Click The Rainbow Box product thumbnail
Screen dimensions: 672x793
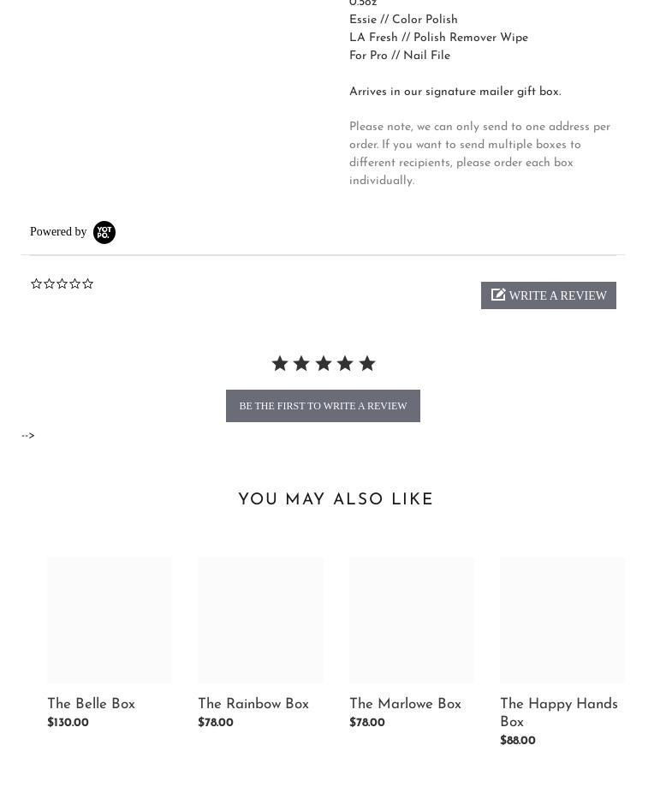[x=260, y=620]
